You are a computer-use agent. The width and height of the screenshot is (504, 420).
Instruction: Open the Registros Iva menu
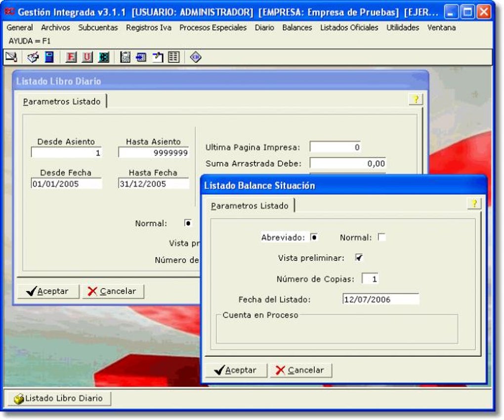(x=149, y=28)
